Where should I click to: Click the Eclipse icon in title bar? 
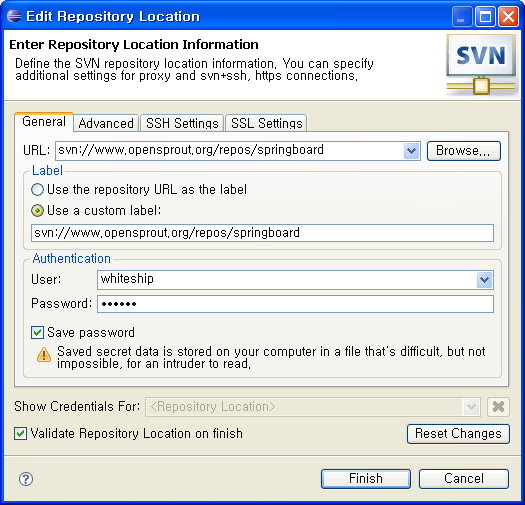click(x=14, y=16)
